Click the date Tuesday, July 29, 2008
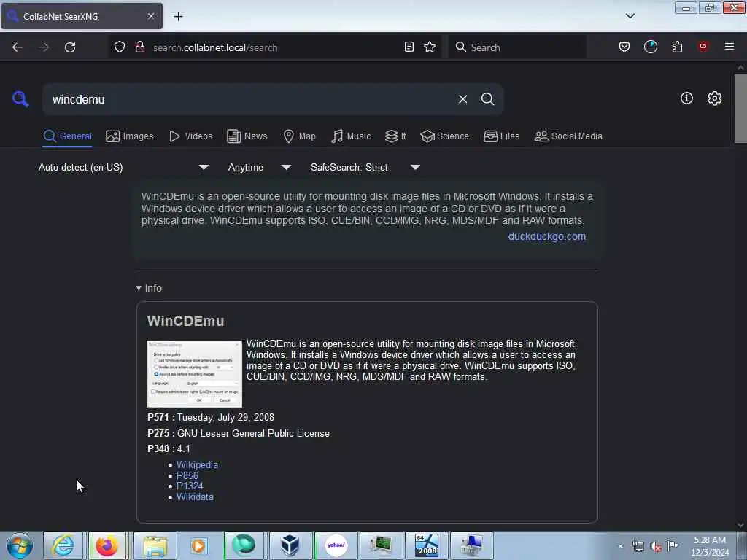This screenshot has height=560, width=747. point(226,418)
